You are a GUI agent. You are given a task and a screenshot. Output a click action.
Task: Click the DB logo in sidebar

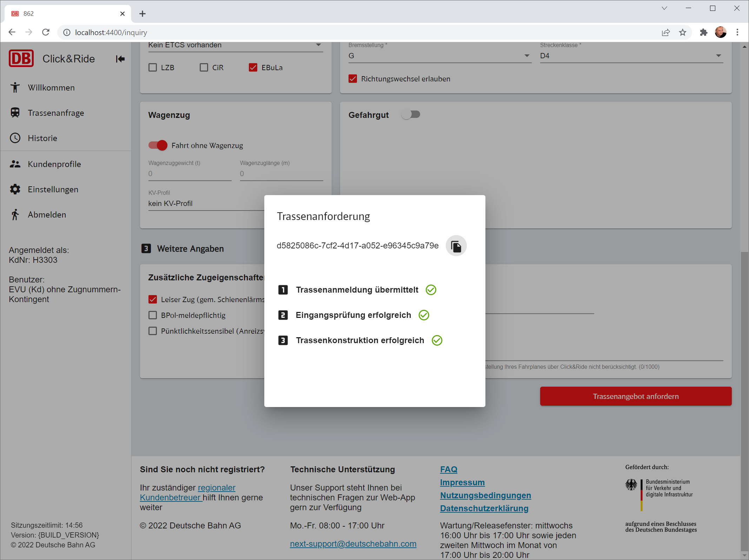(x=21, y=59)
